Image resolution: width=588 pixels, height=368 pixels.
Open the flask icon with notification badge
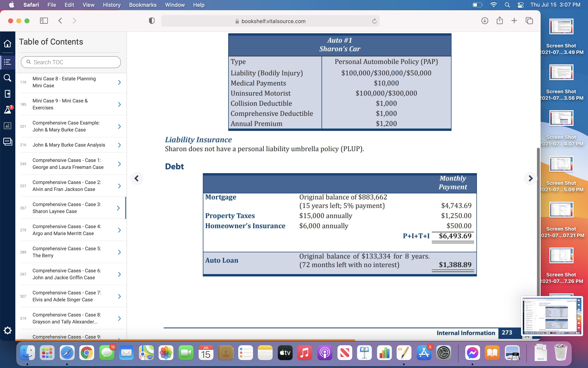coord(8,110)
